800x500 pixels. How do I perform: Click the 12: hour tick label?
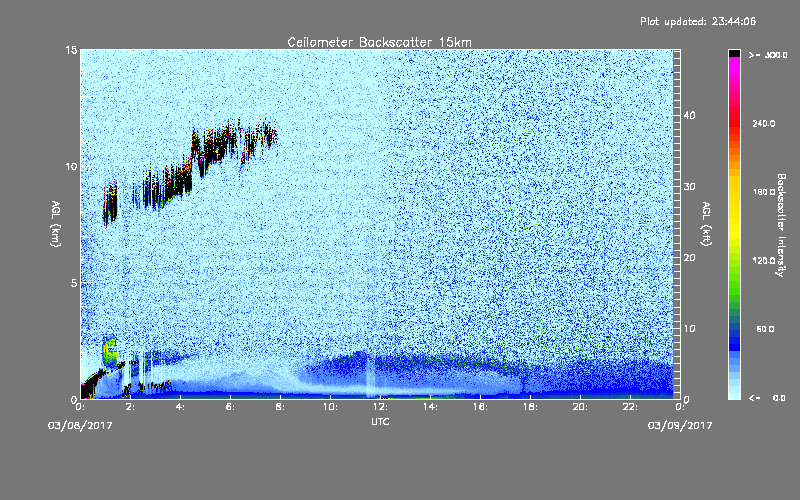[380, 407]
